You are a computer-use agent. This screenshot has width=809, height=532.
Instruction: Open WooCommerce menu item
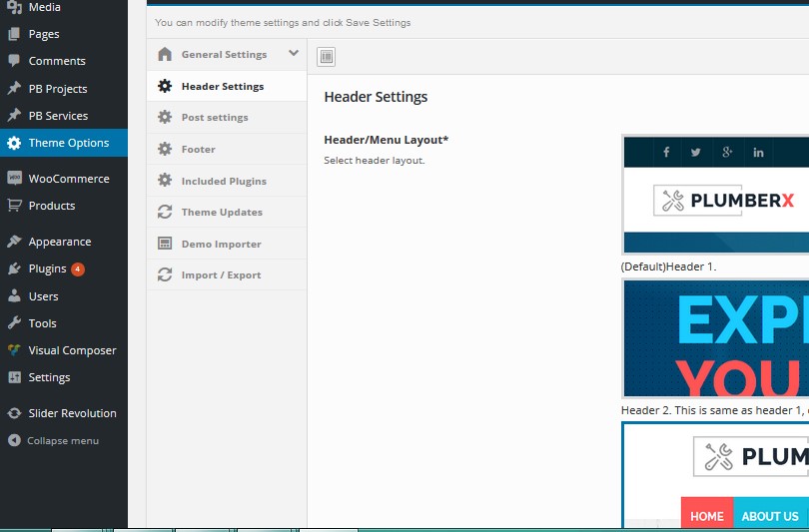[64, 179]
